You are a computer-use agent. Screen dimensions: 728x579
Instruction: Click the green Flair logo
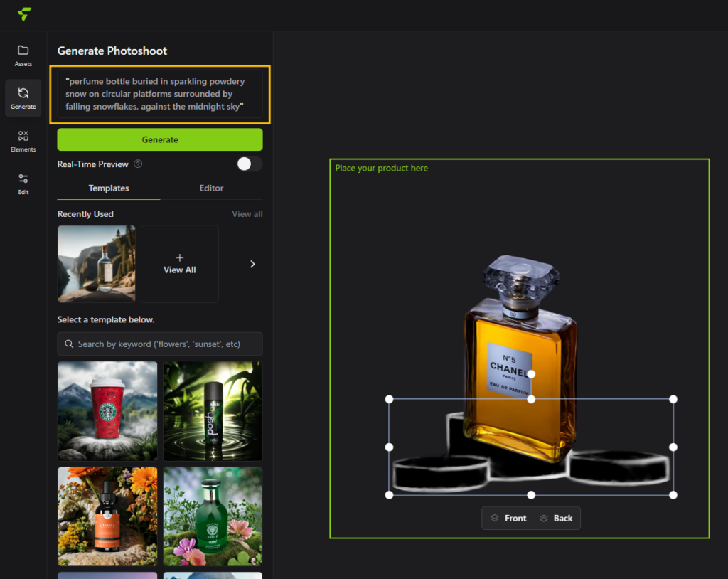(x=24, y=14)
